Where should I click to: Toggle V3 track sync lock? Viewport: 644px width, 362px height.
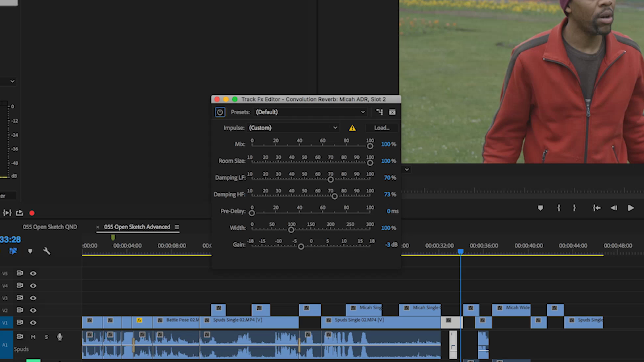coord(20,298)
